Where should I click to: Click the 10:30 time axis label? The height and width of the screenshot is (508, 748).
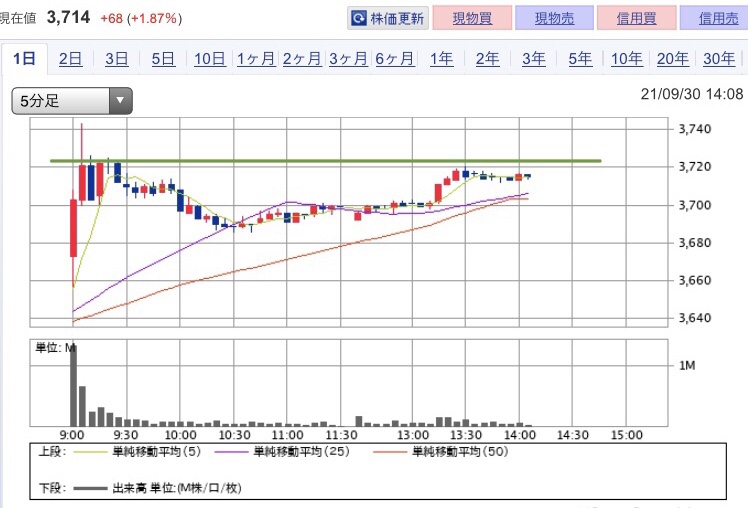[234, 435]
